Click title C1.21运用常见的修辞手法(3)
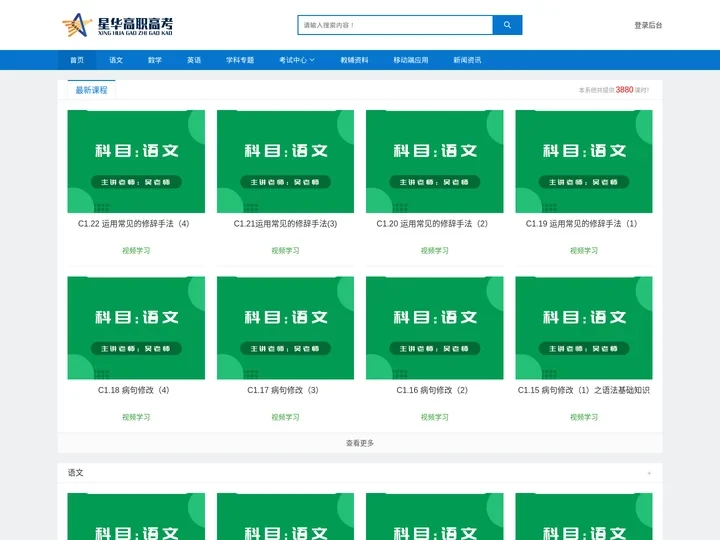720x540 pixels. click(285, 224)
